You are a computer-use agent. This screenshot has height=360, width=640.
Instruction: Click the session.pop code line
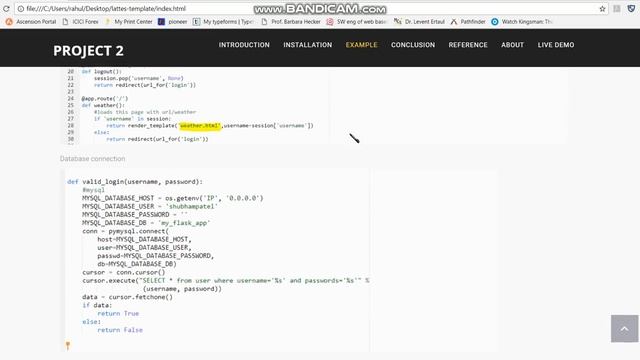point(139,78)
